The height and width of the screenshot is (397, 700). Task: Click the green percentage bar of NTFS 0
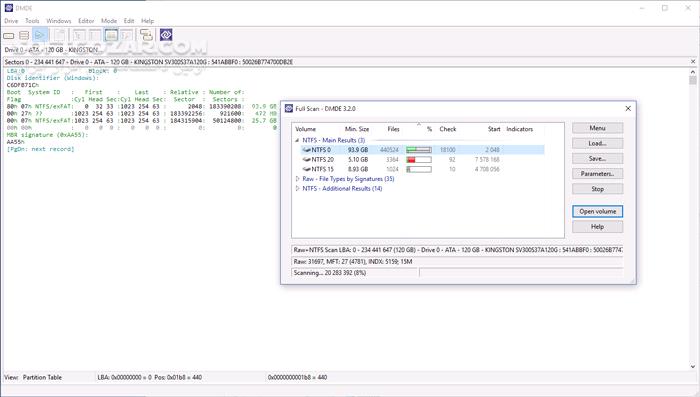point(419,150)
